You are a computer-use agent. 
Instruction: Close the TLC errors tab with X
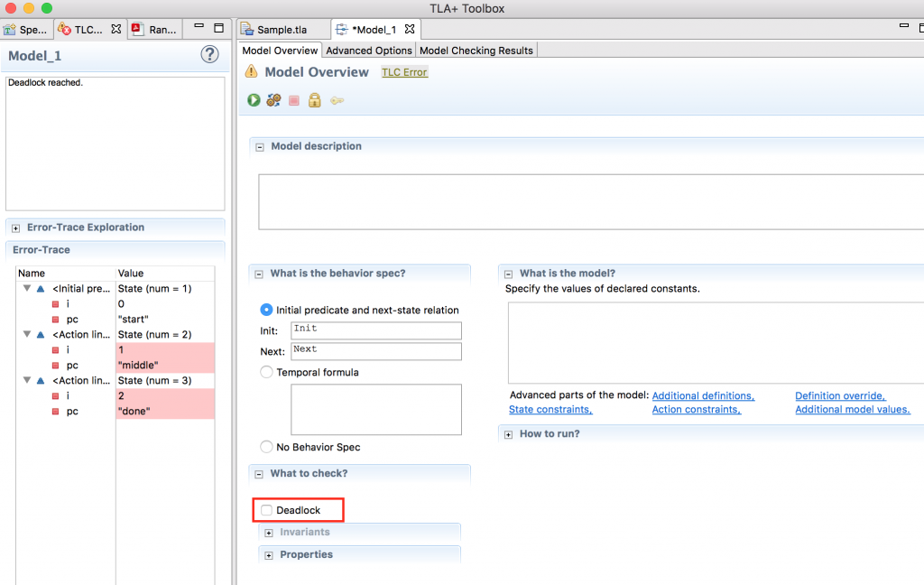pyautogui.click(x=116, y=29)
